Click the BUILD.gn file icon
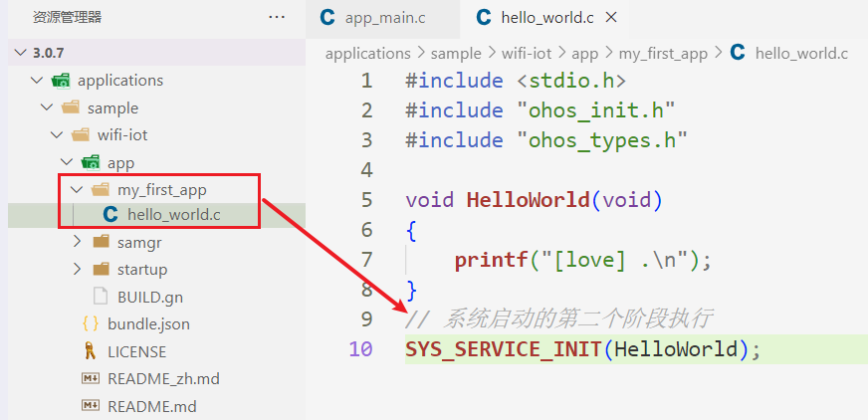The image size is (868, 420). coord(100,297)
